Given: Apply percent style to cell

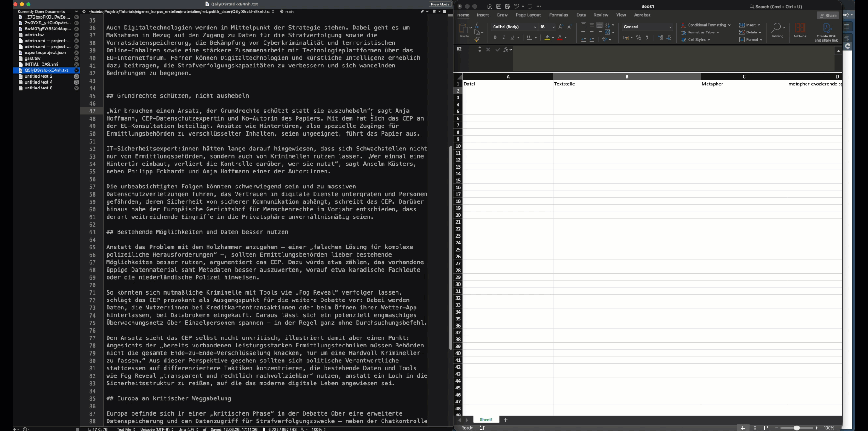Looking at the screenshot, I should (x=638, y=37).
